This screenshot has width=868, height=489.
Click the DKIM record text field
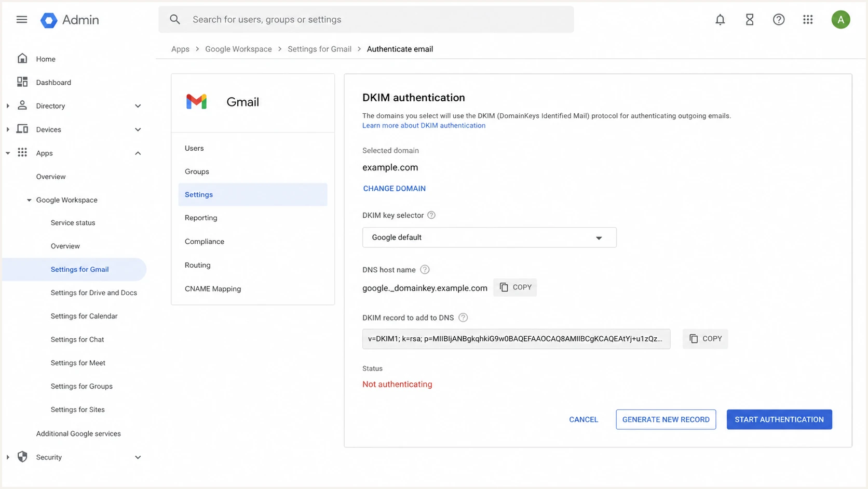[x=516, y=339]
